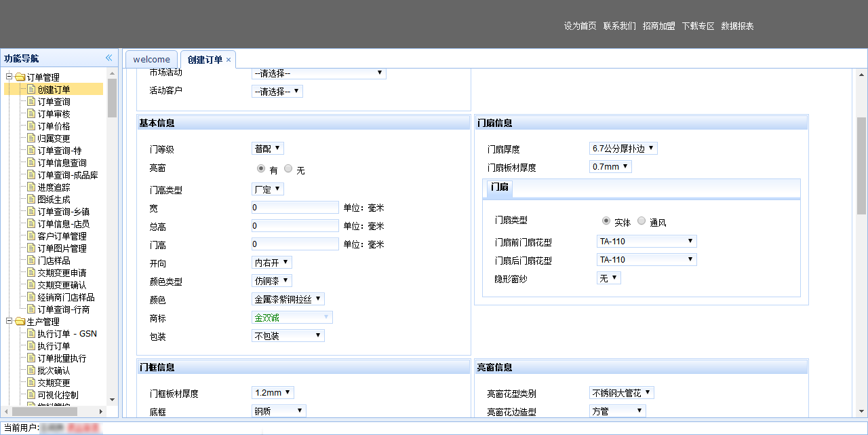
Task: Collapse the 订单管理 tree node
Action: [x=9, y=77]
